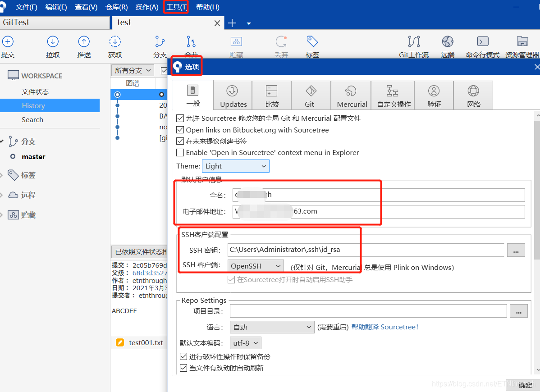This screenshot has width=540, height=392.
Task: Switch to the GitTest repository tab
Action: pyautogui.click(x=55, y=23)
